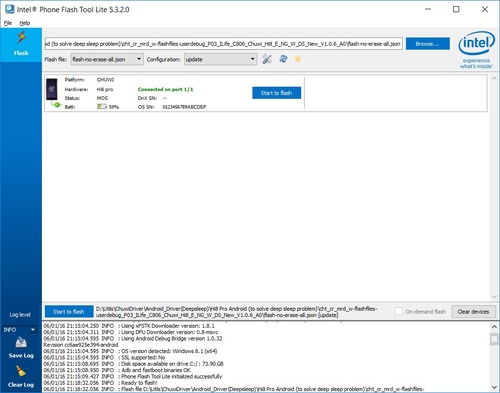Click 'Adb and fastboot binaries OK' log line
500x393 pixels.
point(117,370)
